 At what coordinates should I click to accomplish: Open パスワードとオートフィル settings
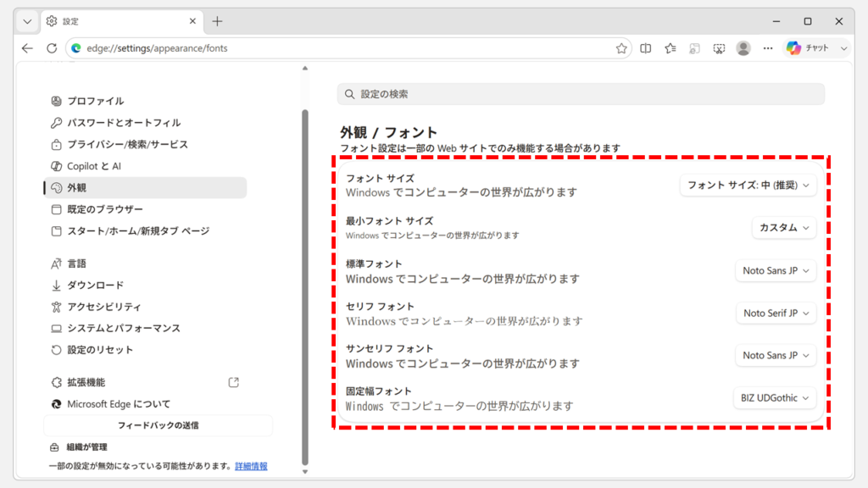coord(145,123)
